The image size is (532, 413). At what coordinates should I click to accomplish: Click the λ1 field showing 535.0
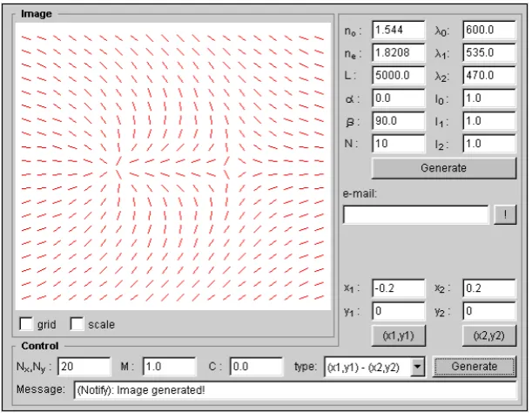489,53
